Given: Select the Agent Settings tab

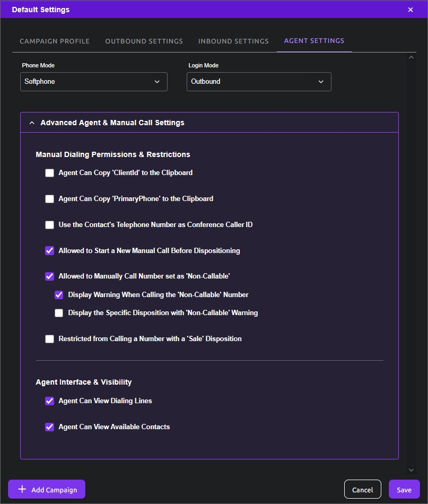Looking at the screenshot, I should click(314, 41).
